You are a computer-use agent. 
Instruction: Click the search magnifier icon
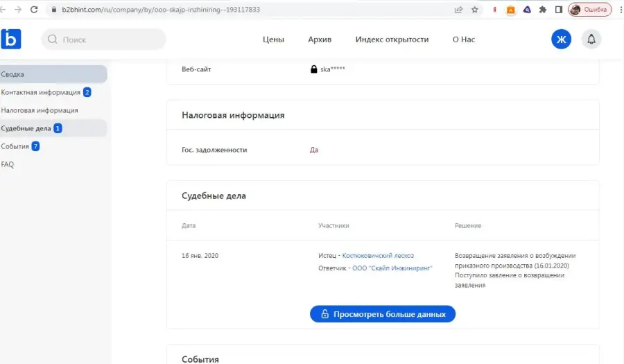(x=53, y=39)
